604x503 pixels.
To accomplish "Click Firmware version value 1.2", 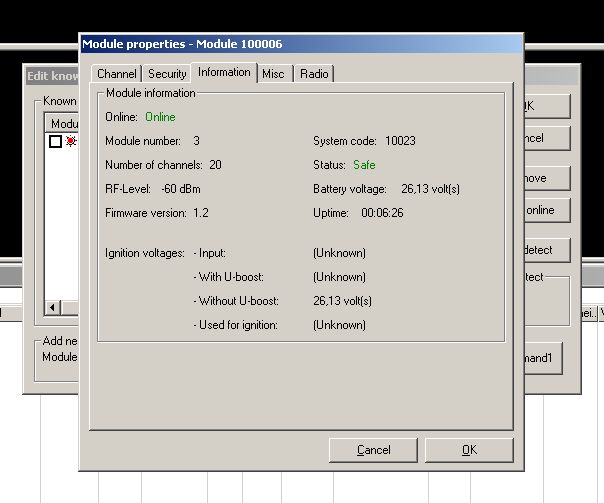I will point(201,213).
